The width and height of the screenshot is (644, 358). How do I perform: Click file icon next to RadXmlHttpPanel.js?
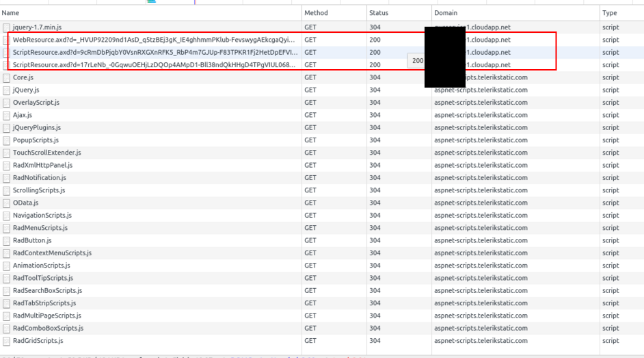tap(6, 166)
